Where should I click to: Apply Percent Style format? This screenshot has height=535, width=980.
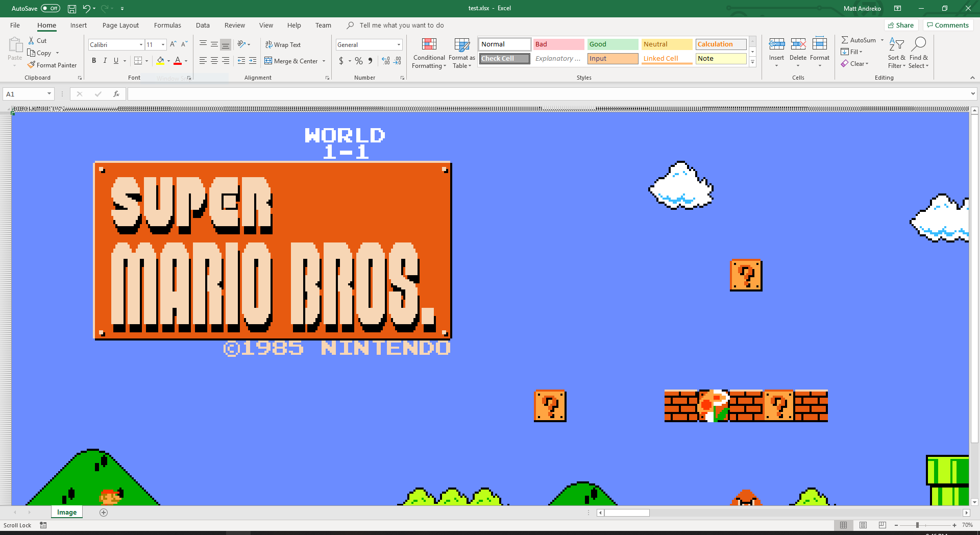tap(359, 61)
